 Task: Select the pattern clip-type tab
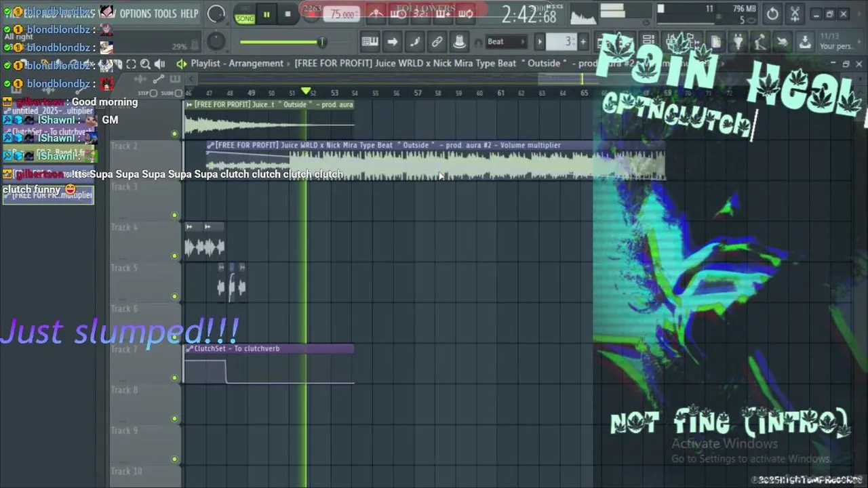click(174, 79)
